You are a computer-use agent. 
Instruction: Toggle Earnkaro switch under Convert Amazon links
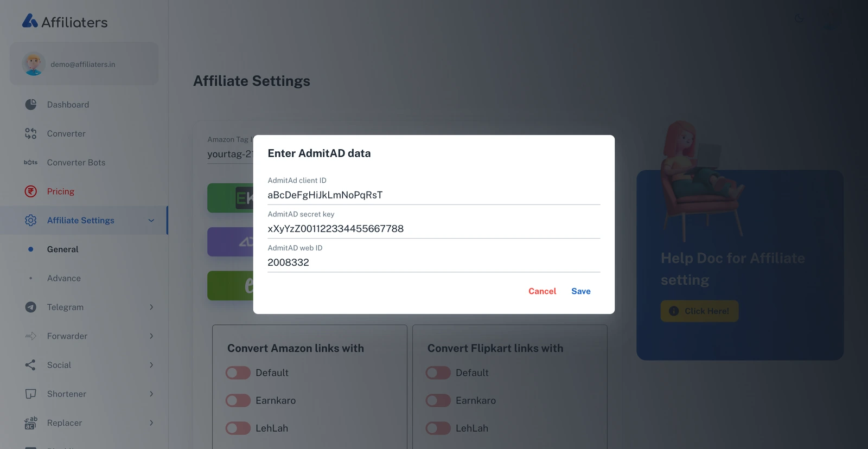[x=238, y=400]
